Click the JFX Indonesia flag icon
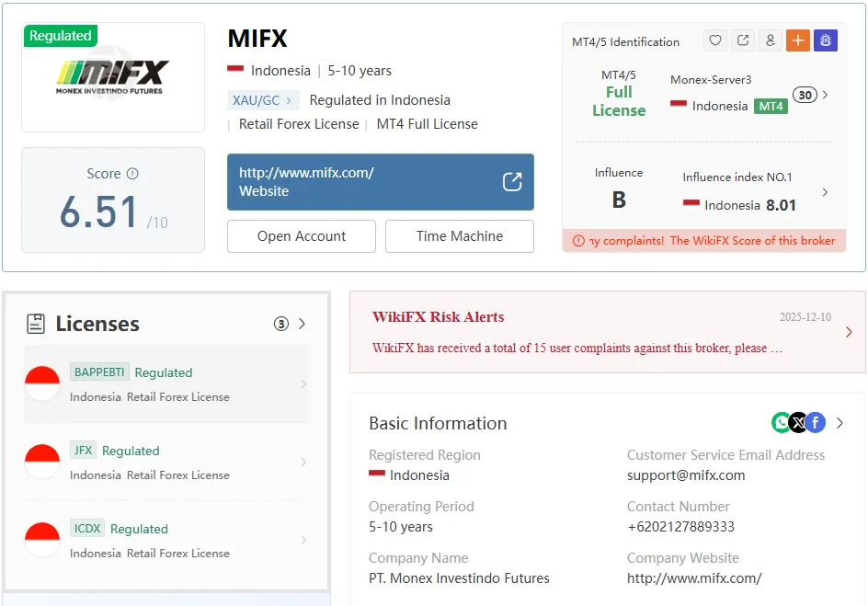 42,462
